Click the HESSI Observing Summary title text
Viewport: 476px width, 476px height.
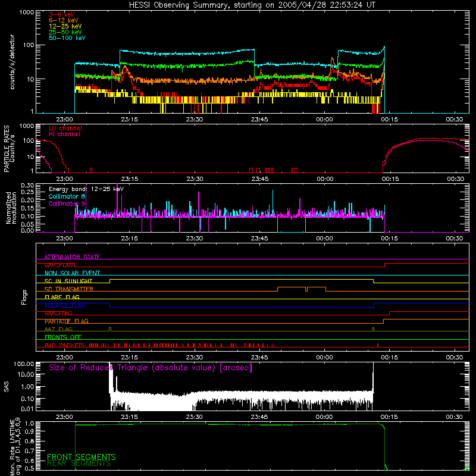click(252, 5)
